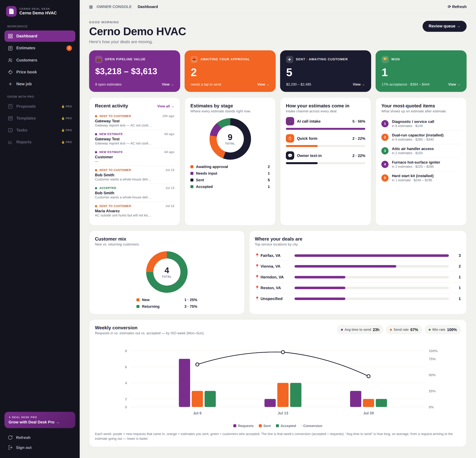Click the Jul 13 conversion line point

[x=283, y=352]
